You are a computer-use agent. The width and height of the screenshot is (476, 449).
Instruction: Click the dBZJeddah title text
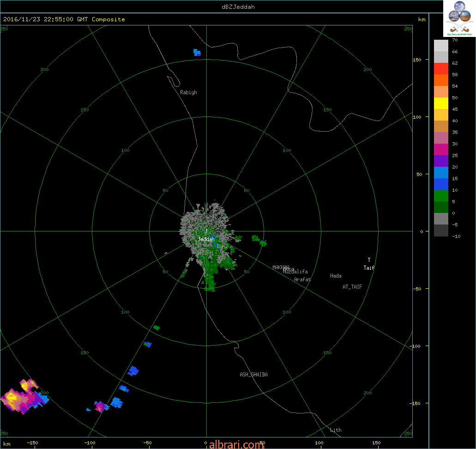[x=238, y=6]
